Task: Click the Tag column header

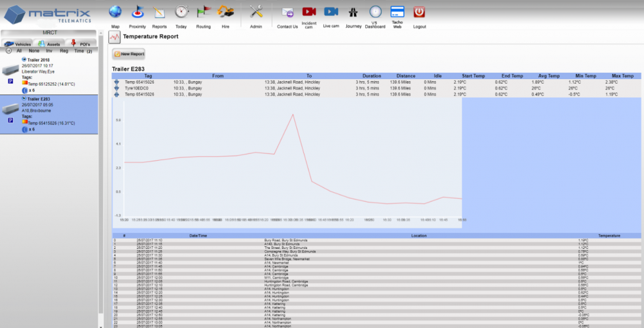Action: click(x=148, y=76)
